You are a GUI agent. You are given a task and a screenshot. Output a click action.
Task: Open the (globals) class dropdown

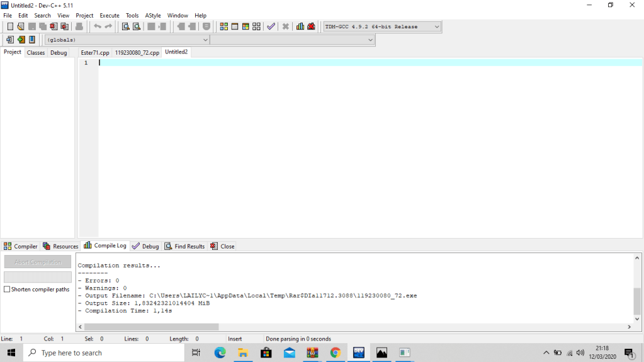pos(205,40)
